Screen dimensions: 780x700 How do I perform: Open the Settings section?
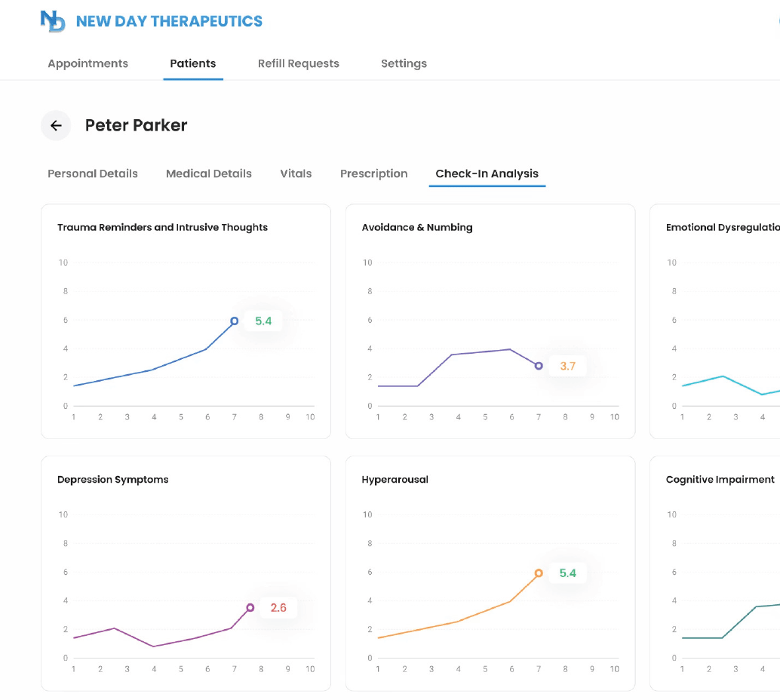[404, 63]
